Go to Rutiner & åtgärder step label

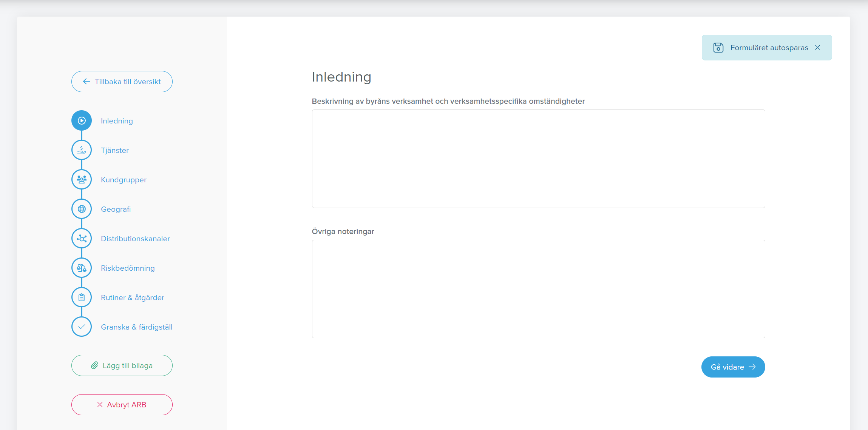coord(133,297)
